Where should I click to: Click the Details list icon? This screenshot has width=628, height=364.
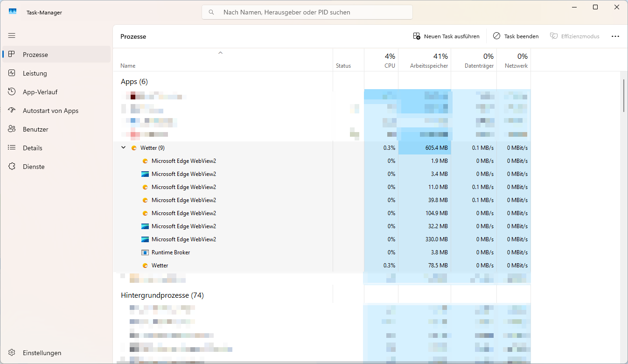click(12, 148)
